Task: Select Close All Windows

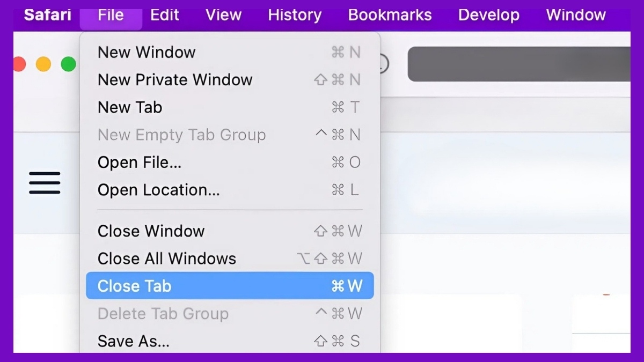Action: tap(230, 258)
